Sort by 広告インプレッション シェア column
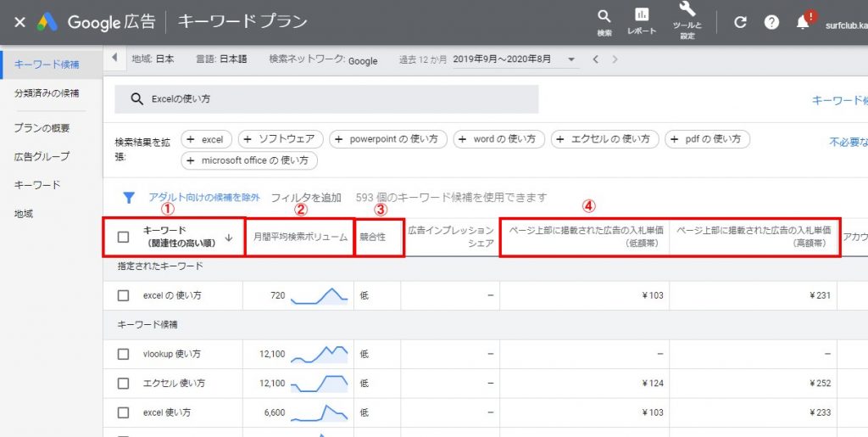 click(x=451, y=237)
